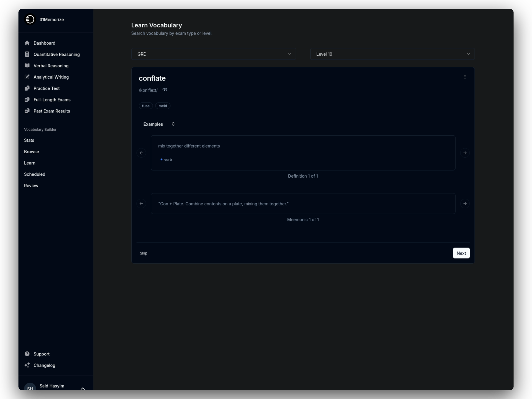Image resolution: width=532 pixels, height=399 pixels.
Task: Click the Next button
Action: [x=461, y=253]
